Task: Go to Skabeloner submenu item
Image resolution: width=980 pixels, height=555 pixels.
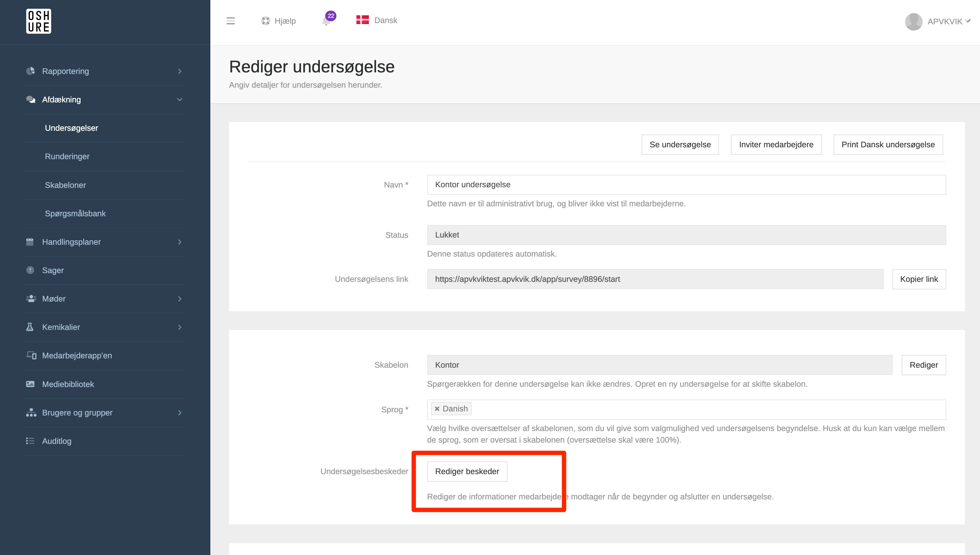Action: point(66,185)
